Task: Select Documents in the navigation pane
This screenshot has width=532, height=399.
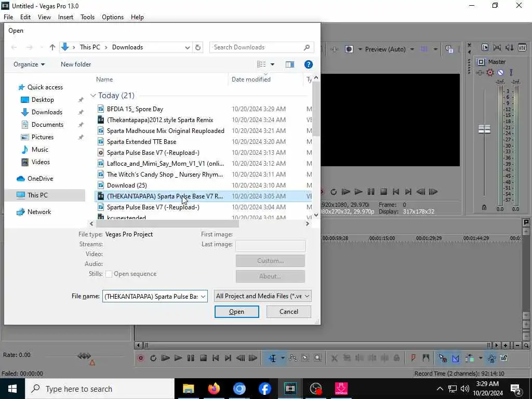Action: click(47, 125)
